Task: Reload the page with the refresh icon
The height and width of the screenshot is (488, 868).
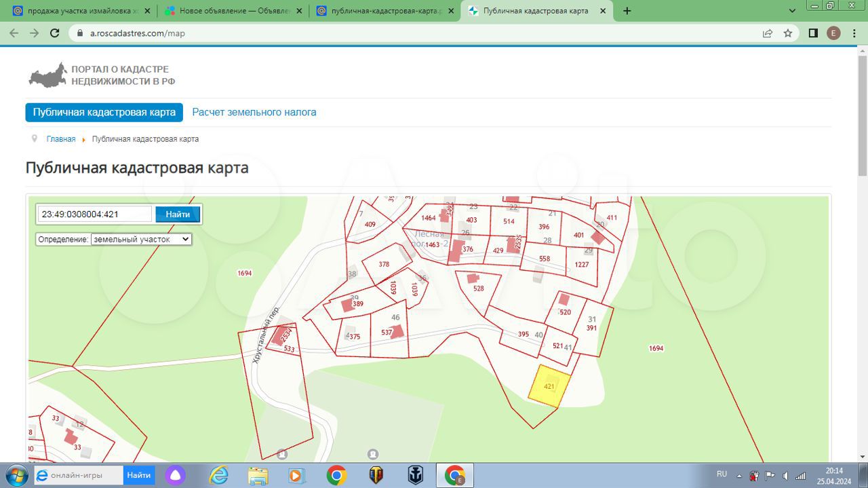Action: [x=55, y=33]
